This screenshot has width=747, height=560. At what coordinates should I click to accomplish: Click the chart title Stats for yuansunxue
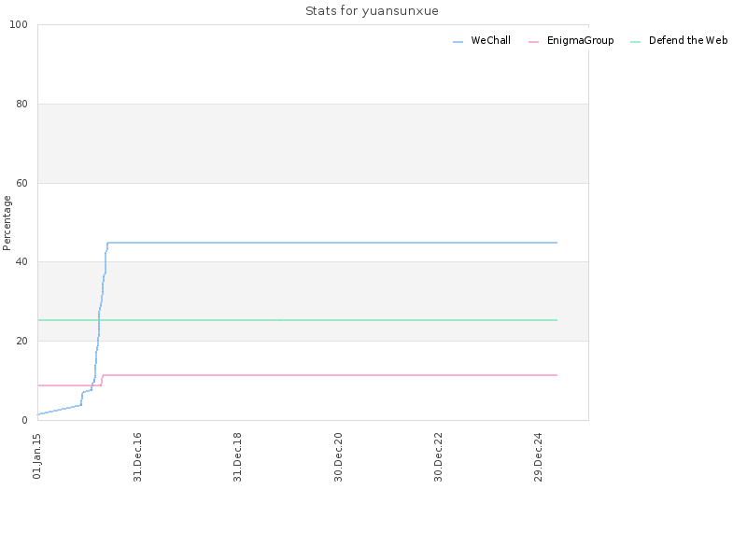[372, 11]
